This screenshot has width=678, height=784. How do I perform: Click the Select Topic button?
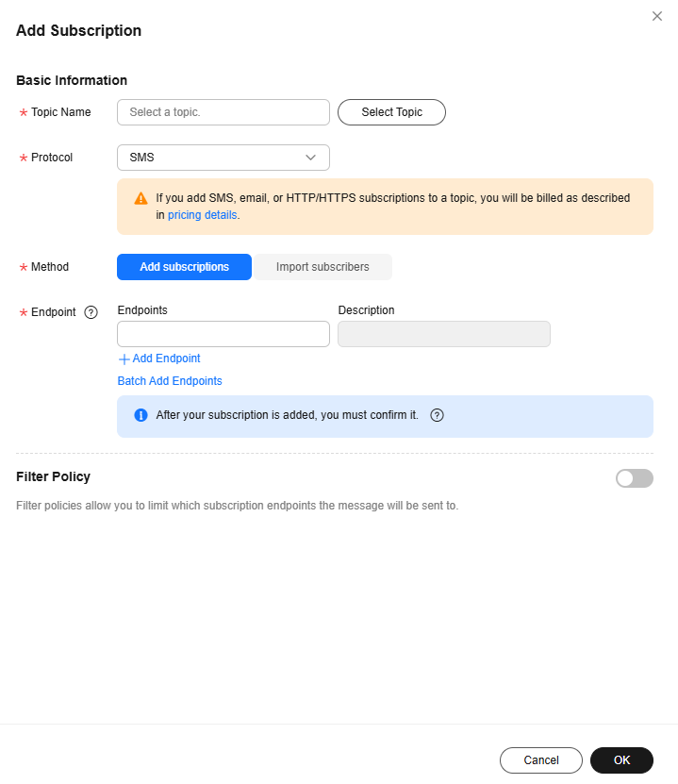click(x=391, y=112)
